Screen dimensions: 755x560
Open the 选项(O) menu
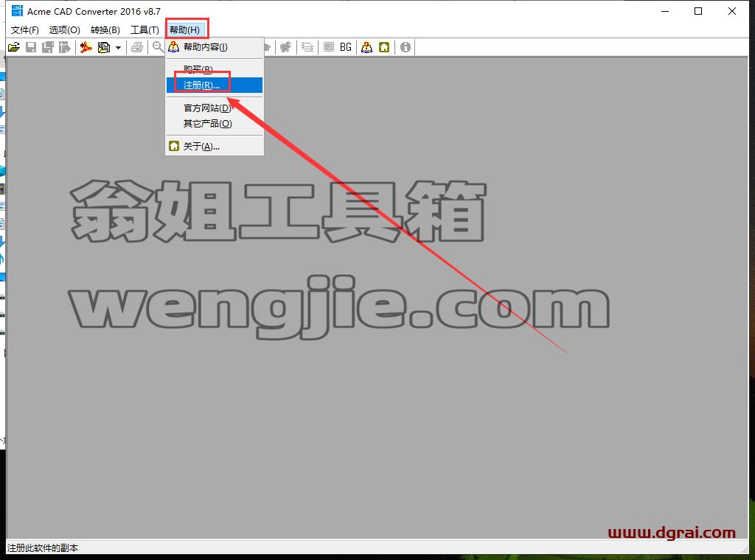[65, 29]
